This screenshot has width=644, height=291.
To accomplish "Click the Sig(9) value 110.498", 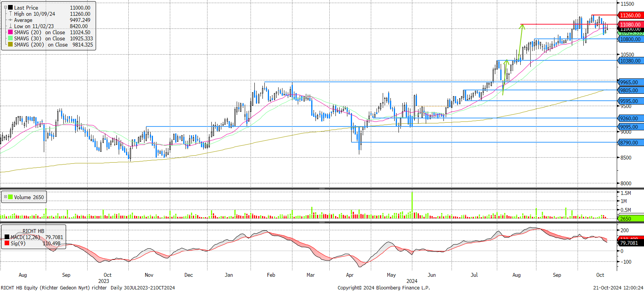I will [51, 243].
